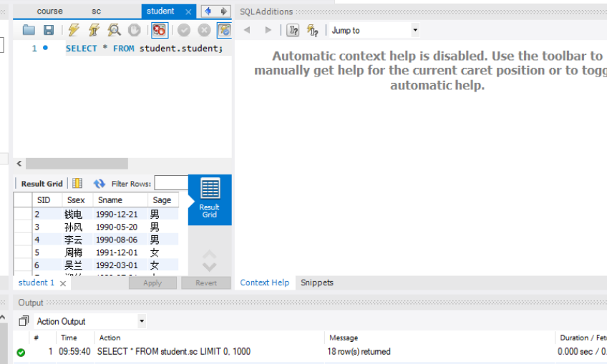The width and height of the screenshot is (607, 364).
Task: Save the script with floppy disk icon
Action: (x=49, y=30)
